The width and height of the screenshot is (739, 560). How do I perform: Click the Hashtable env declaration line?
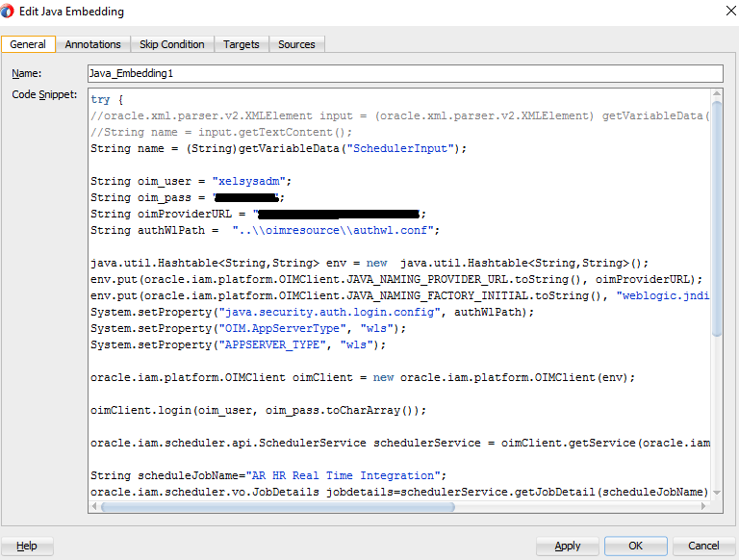(369, 263)
